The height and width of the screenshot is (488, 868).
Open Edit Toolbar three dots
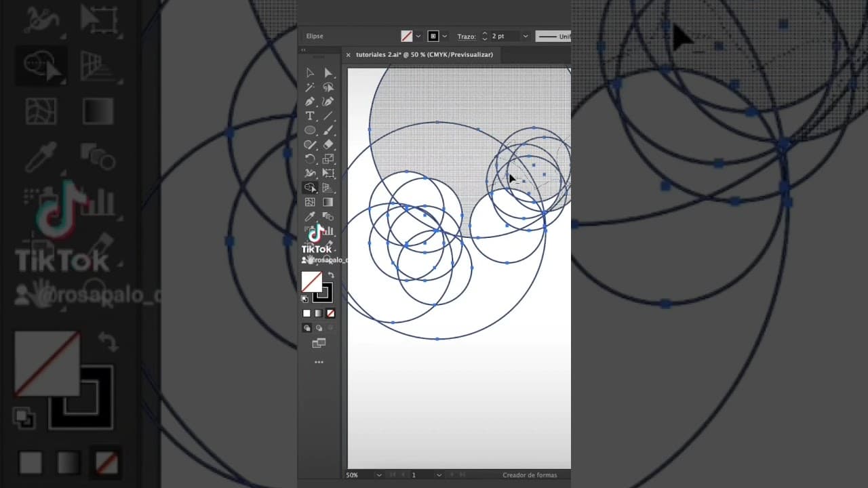point(319,363)
